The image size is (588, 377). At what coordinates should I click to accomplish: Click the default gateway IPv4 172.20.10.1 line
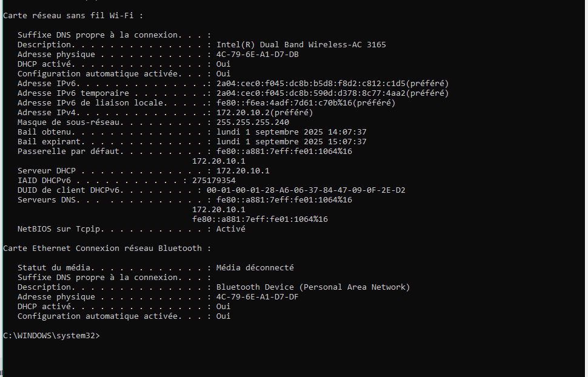point(219,161)
